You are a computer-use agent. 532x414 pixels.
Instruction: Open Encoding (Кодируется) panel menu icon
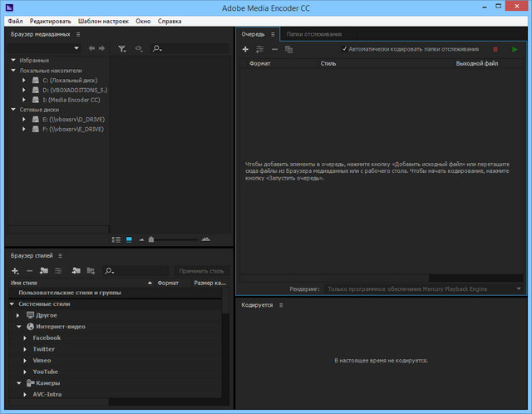281,305
